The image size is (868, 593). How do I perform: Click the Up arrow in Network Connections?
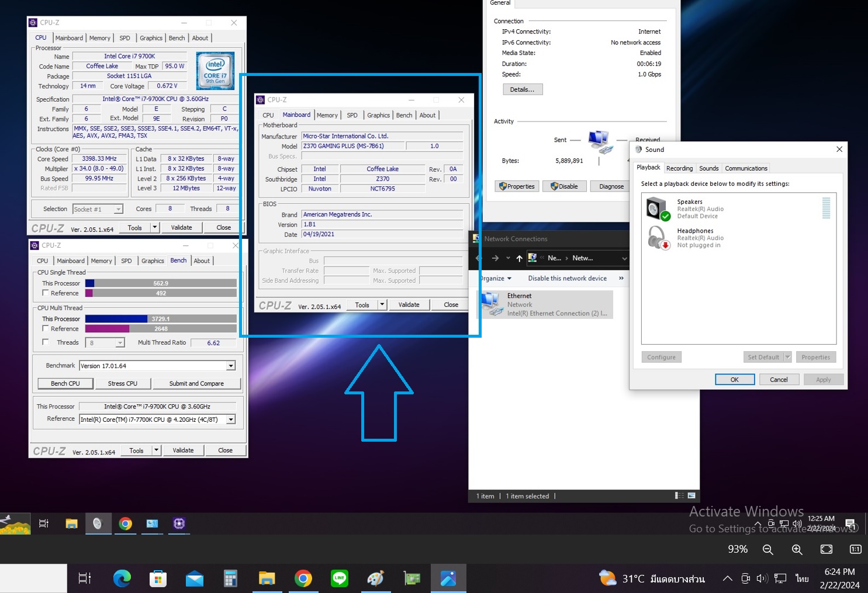[519, 258]
